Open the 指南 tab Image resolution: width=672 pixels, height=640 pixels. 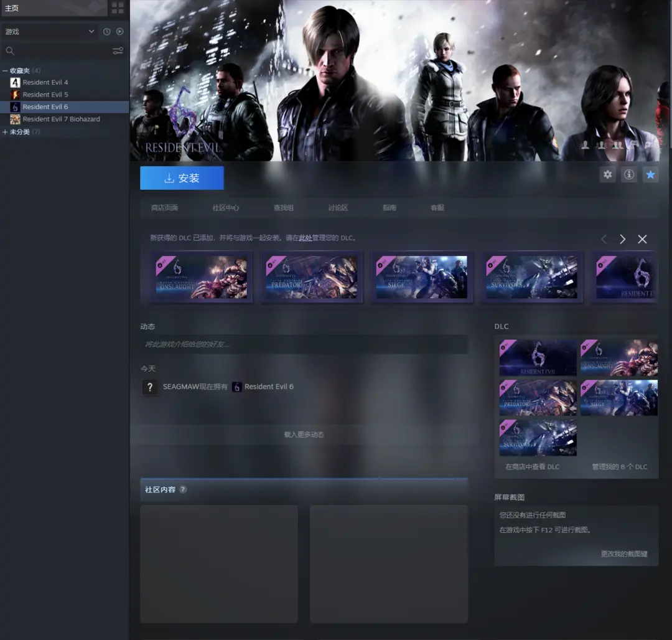[x=390, y=208]
